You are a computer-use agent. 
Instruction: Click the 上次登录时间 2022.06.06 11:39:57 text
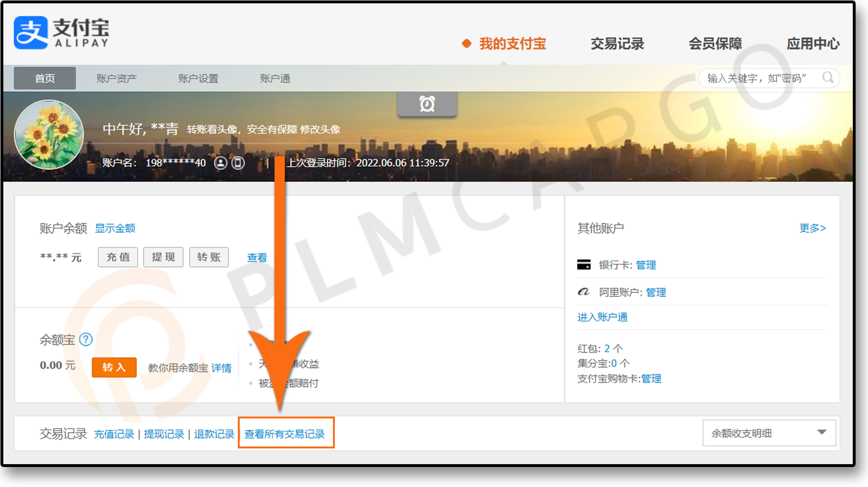368,163
